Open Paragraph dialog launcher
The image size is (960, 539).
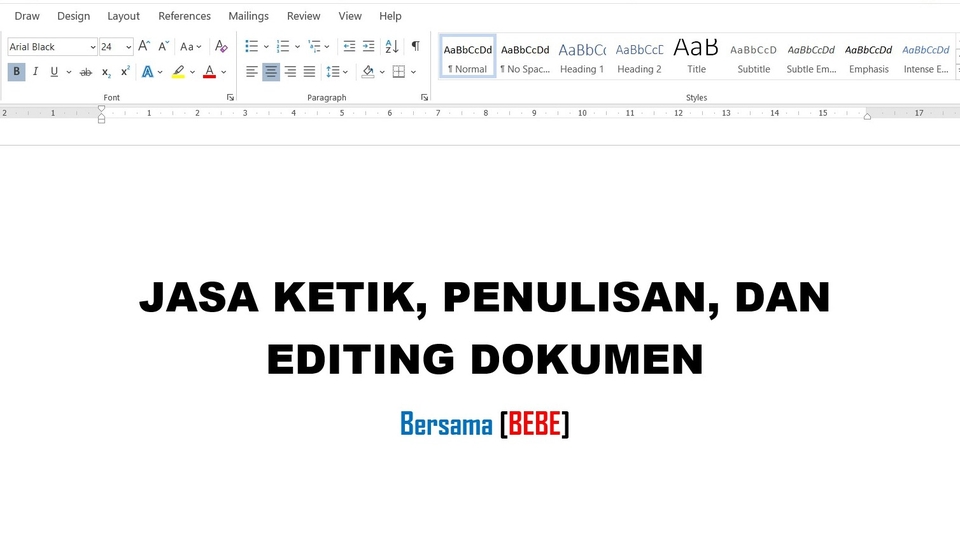424,97
